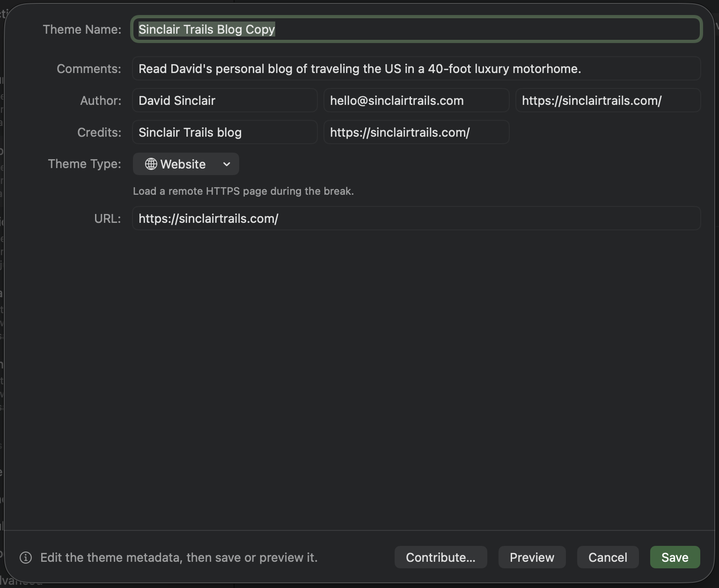Click the "Author:" label
The width and height of the screenshot is (719, 588).
click(101, 100)
